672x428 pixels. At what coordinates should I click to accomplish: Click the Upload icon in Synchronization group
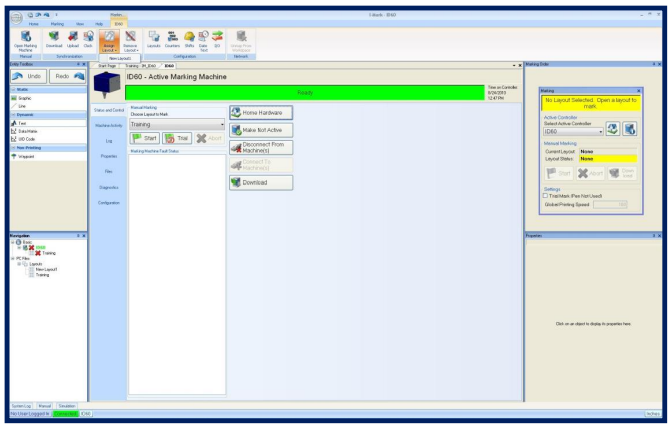[72, 36]
